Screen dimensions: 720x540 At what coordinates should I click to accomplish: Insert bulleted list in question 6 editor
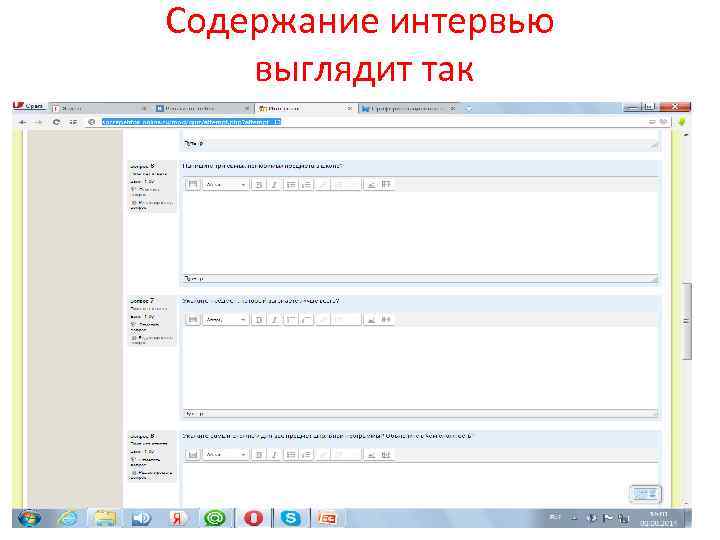click(x=291, y=185)
